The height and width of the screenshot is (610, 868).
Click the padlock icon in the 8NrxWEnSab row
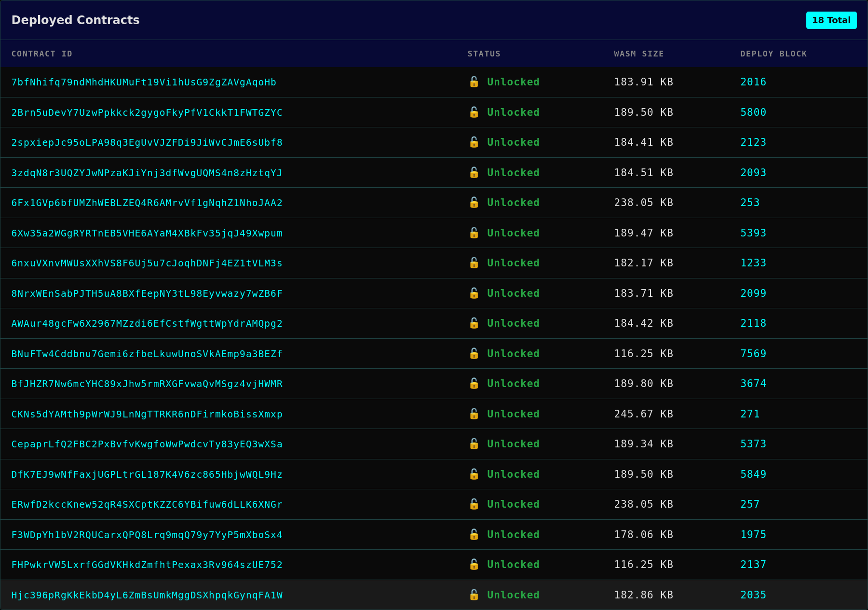point(474,293)
